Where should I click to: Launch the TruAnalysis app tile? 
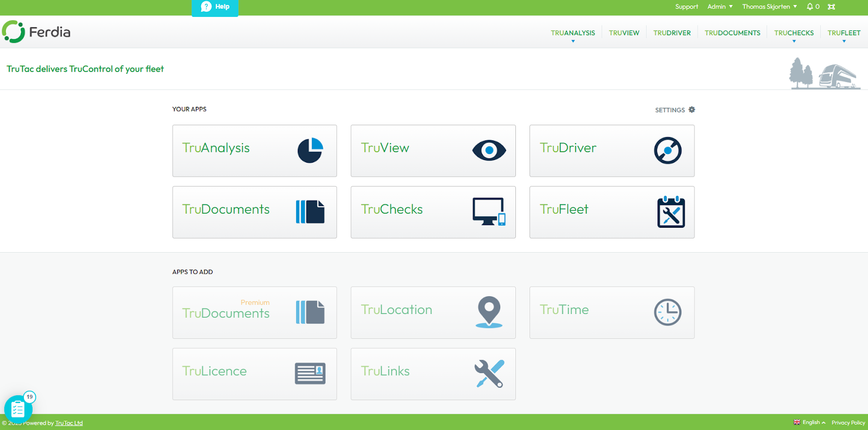254,151
